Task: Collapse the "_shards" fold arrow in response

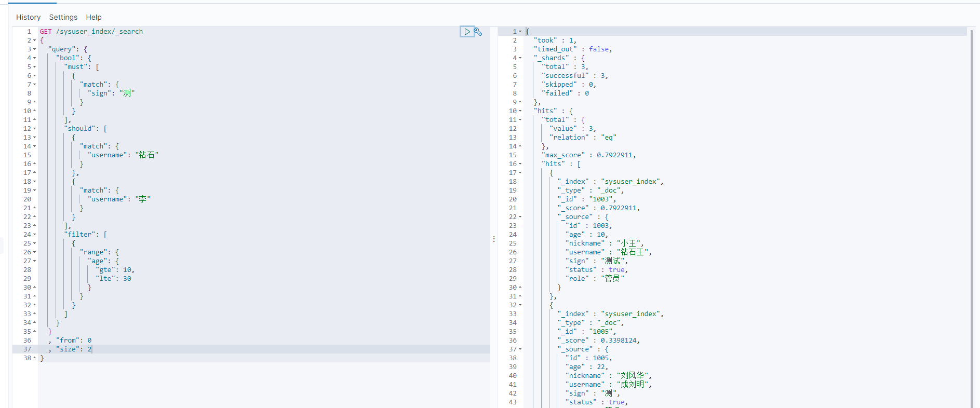Action: (x=520, y=58)
